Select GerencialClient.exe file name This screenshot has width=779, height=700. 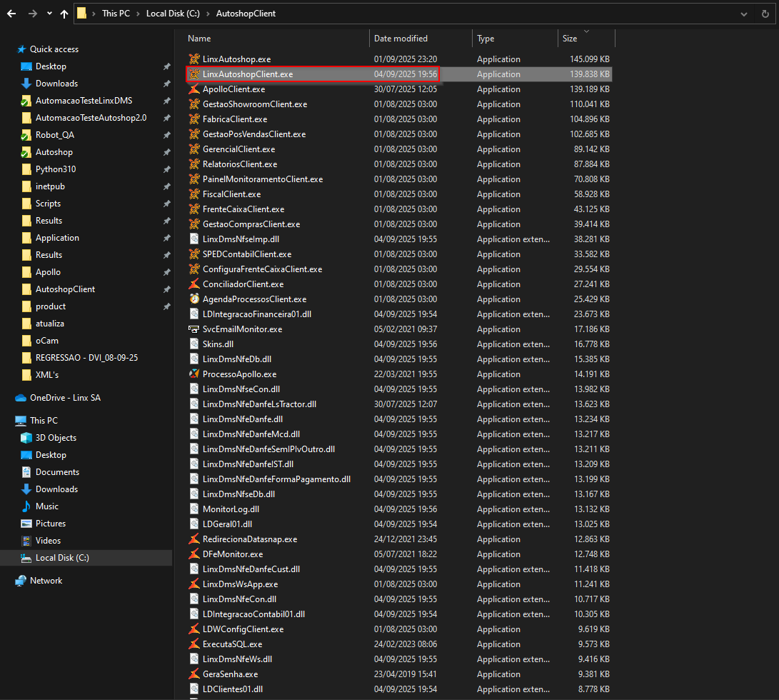click(x=239, y=149)
